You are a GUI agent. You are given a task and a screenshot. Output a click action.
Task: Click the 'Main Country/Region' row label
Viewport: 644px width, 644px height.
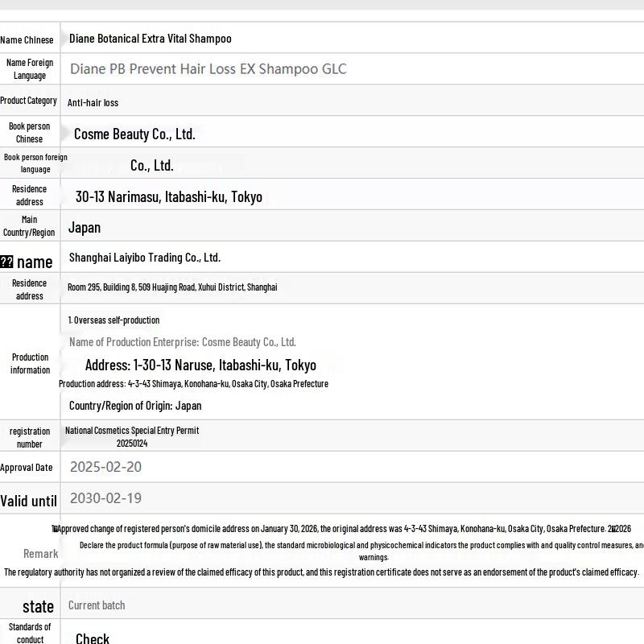[29, 226]
